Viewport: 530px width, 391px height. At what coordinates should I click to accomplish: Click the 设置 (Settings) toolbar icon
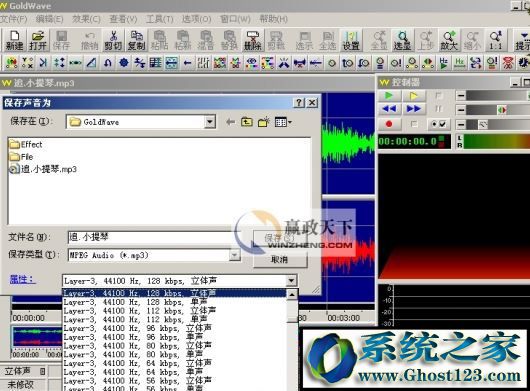pyautogui.click(x=351, y=40)
